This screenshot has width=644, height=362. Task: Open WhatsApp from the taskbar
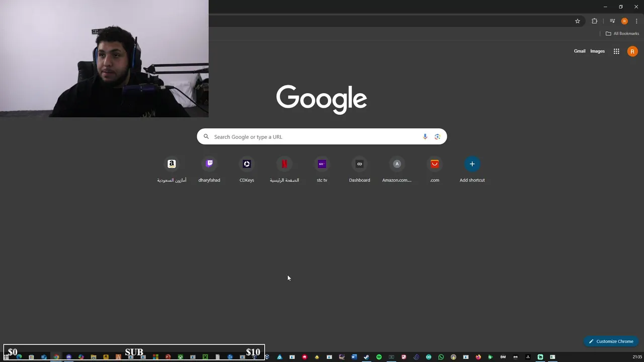coord(441,357)
